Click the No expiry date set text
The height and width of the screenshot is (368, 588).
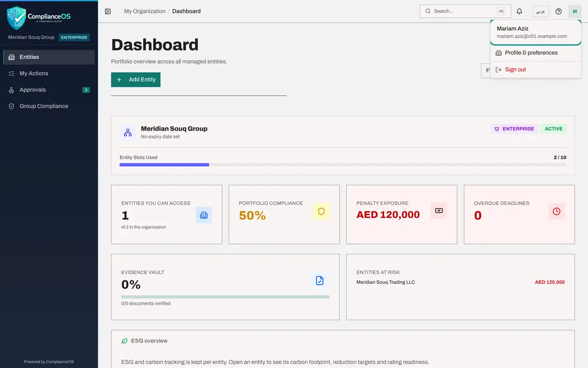click(160, 137)
